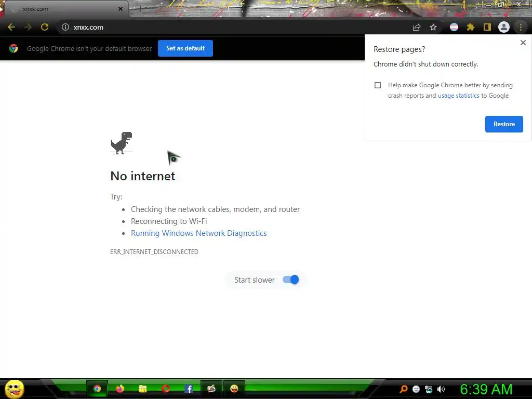The image size is (532, 399).
Task: Toggle the Start slower switch
Action: 291,280
